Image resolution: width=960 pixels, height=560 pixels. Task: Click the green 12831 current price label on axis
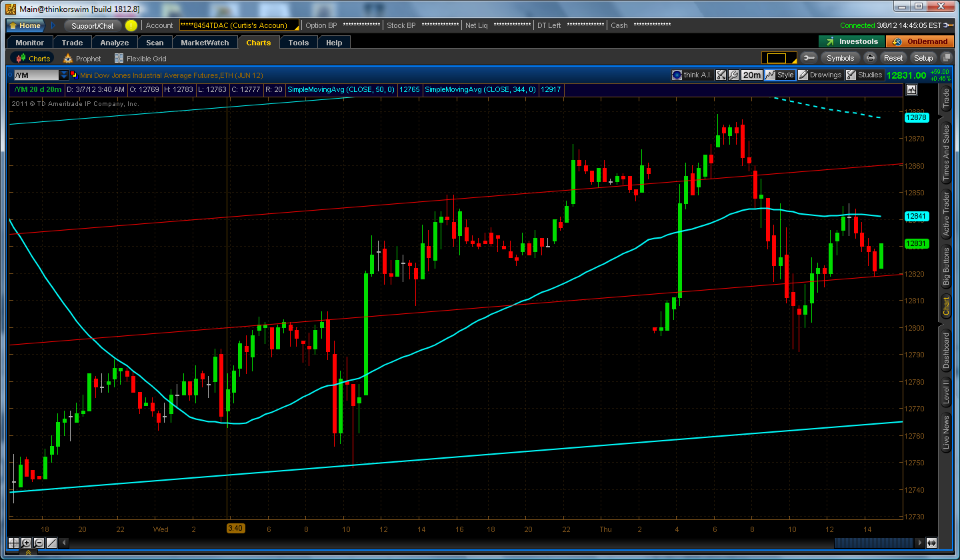click(x=916, y=244)
